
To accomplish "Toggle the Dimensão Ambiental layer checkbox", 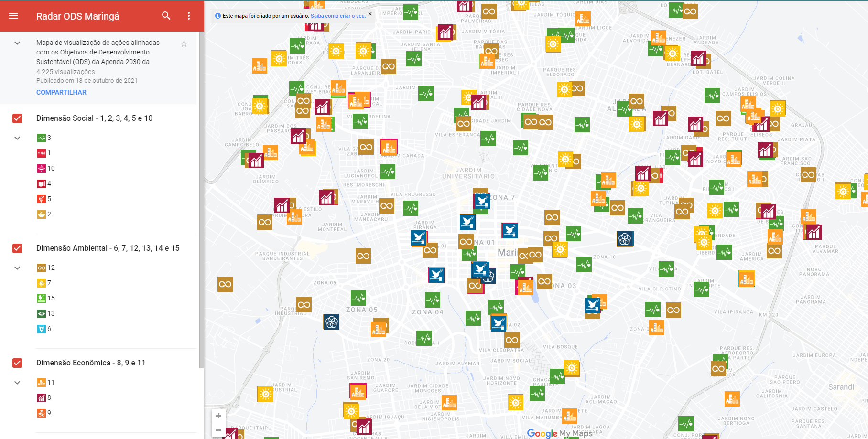I will [17, 248].
